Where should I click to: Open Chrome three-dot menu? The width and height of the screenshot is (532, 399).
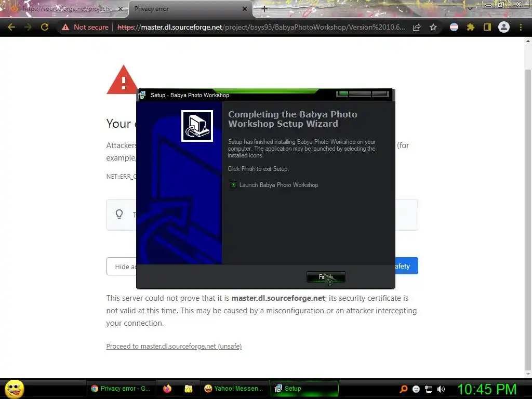pyautogui.click(x=521, y=27)
